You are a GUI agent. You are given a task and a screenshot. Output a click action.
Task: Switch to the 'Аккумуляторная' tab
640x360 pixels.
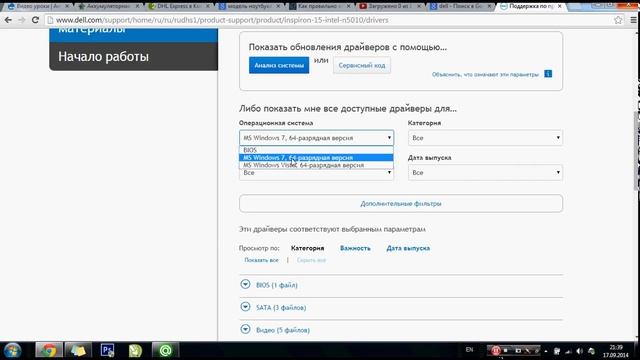pos(109,6)
